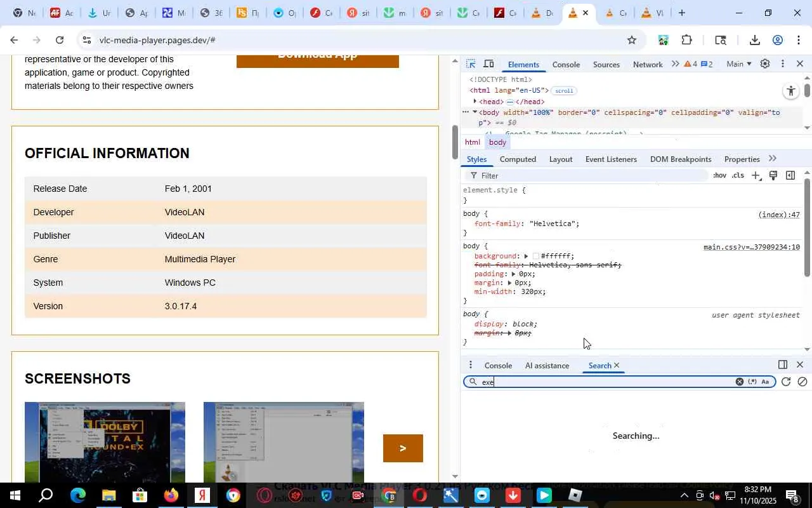Screen dimensions: 812x508
Task: Click the next screenshot arrow button
Action: [403, 448]
